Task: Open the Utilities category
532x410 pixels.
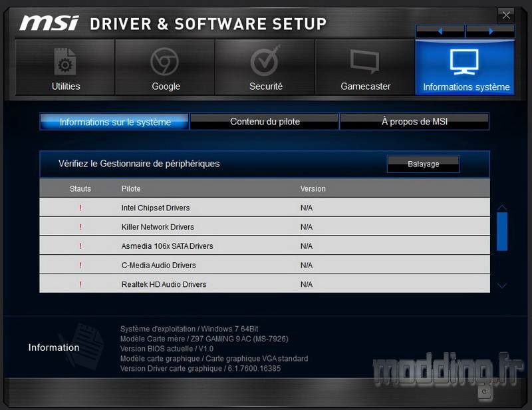Action: pos(65,67)
